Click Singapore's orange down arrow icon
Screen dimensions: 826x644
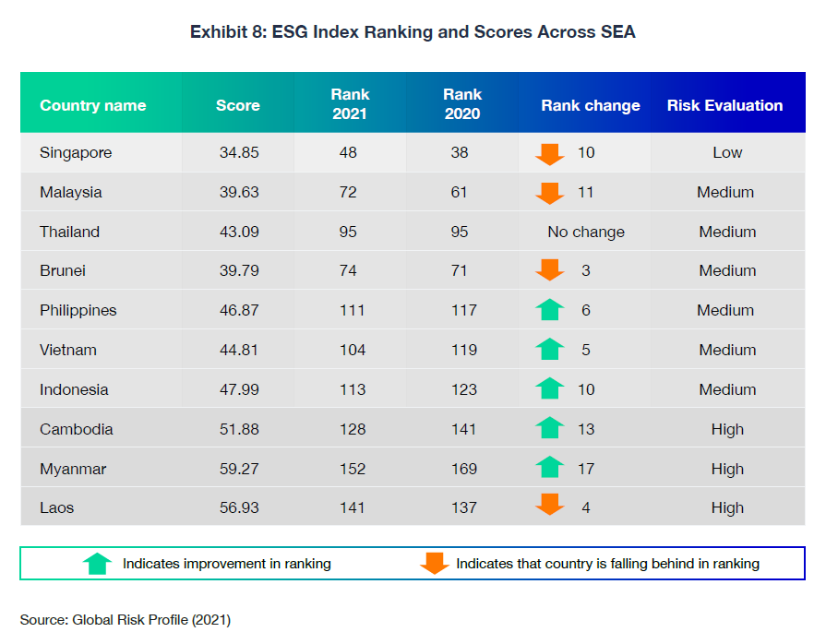click(x=550, y=153)
